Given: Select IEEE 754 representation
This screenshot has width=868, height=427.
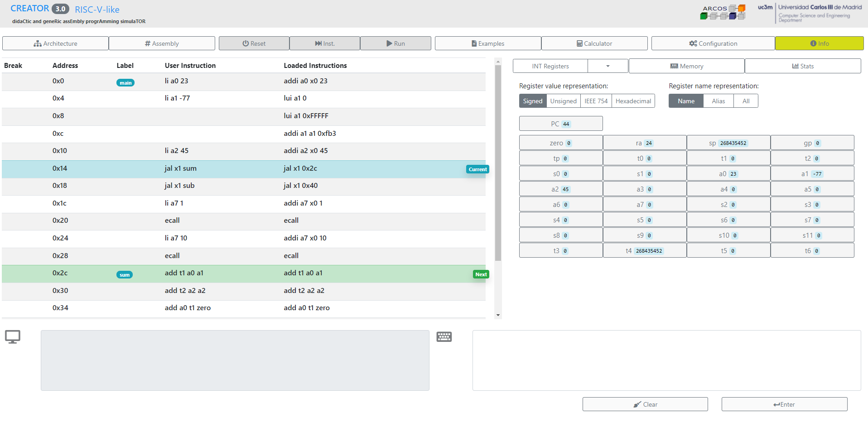Looking at the screenshot, I should [596, 101].
